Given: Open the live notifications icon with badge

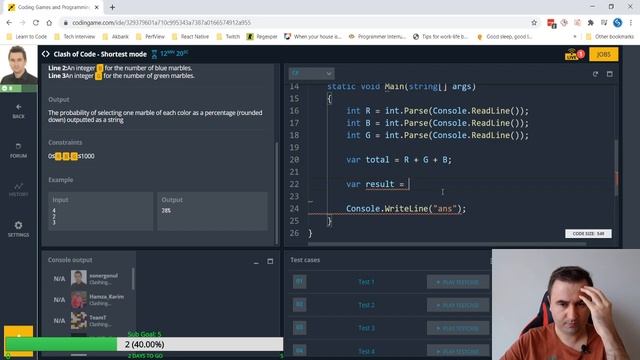Looking at the screenshot, I should (x=574, y=54).
